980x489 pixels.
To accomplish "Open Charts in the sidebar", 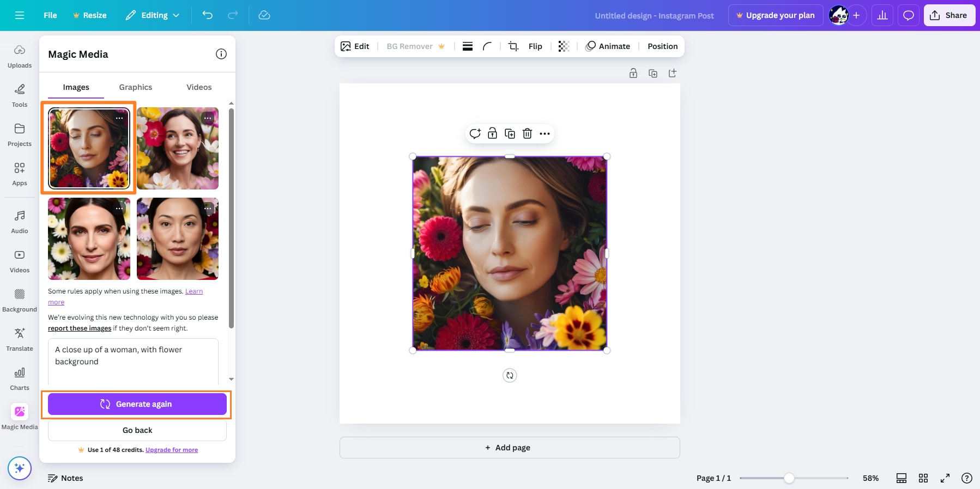I will 20,378.
